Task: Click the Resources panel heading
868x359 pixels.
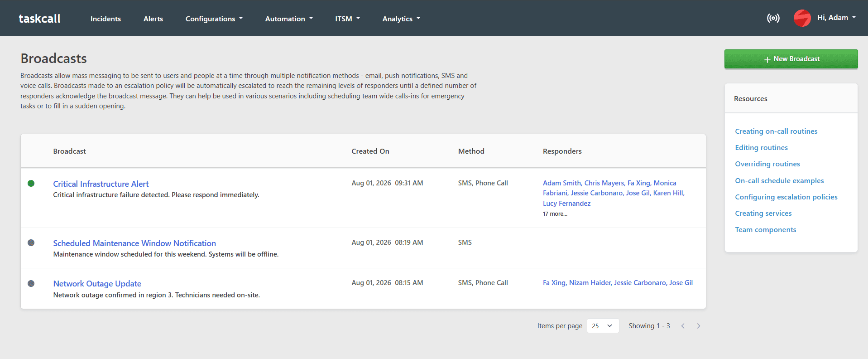Action: pyautogui.click(x=750, y=99)
